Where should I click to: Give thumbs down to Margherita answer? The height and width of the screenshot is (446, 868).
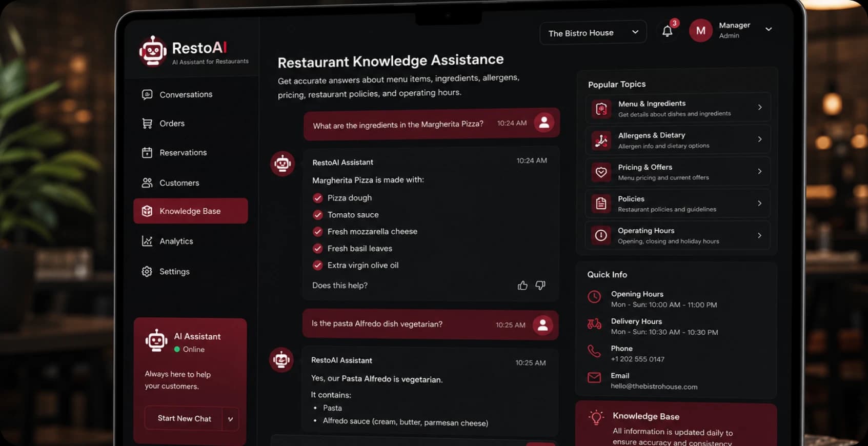coord(540,285)
